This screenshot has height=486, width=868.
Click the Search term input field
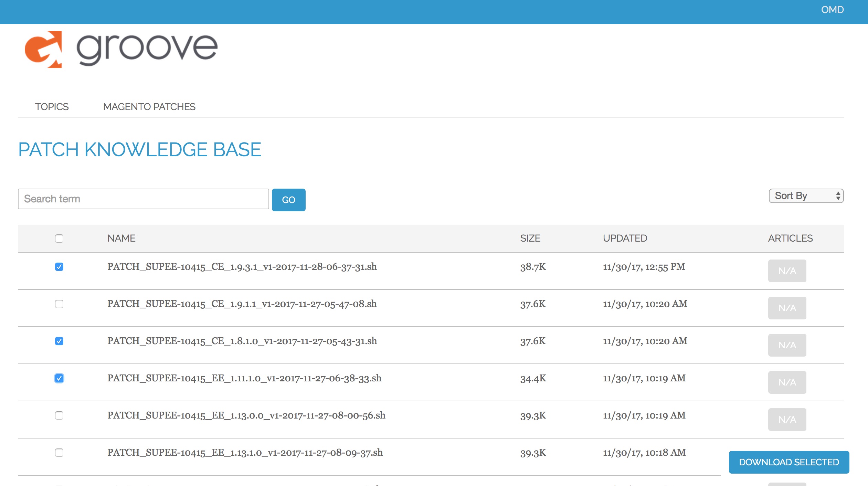point(144,199)
